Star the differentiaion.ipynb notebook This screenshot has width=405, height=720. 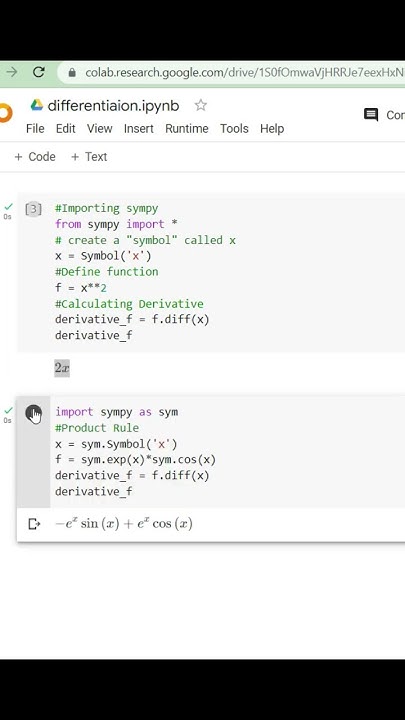(200, 105)
